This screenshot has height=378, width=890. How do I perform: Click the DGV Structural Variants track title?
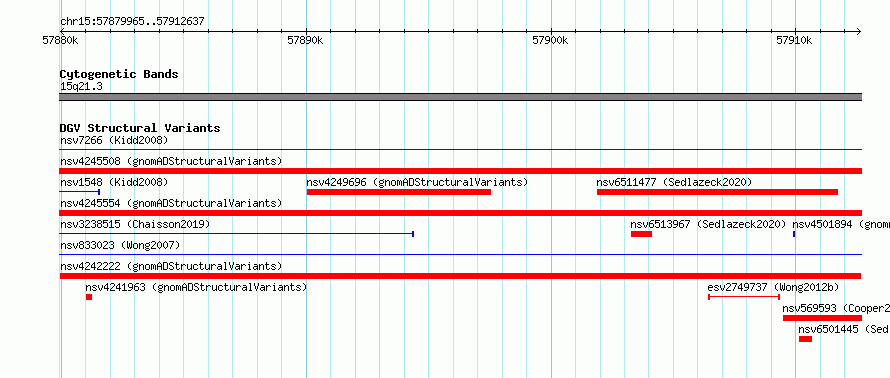click(x=140, y=128)
